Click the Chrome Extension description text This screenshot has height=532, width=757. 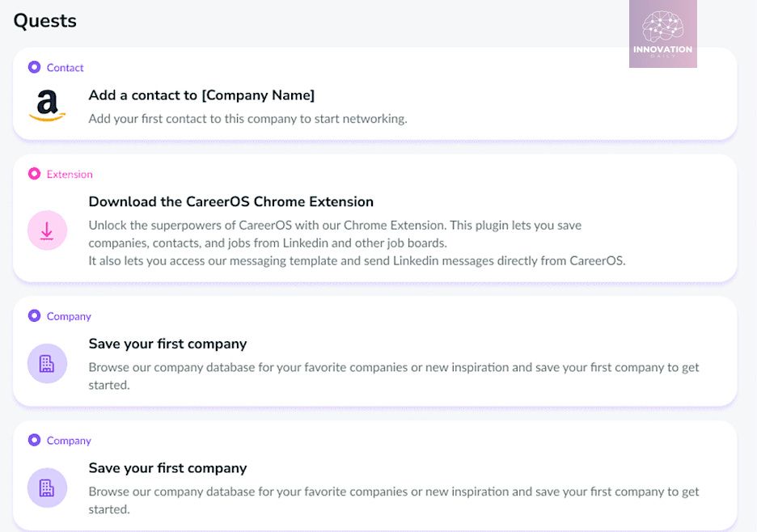(x=356, y=243)
